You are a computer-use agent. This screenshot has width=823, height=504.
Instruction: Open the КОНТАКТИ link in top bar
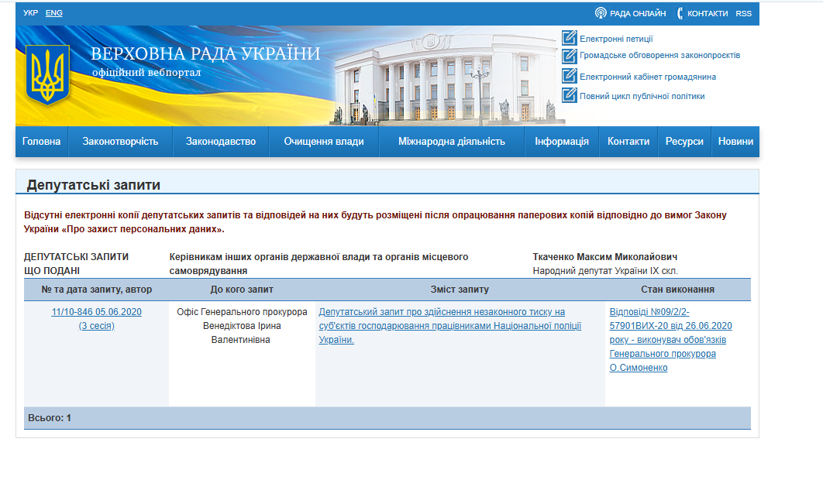708,14
